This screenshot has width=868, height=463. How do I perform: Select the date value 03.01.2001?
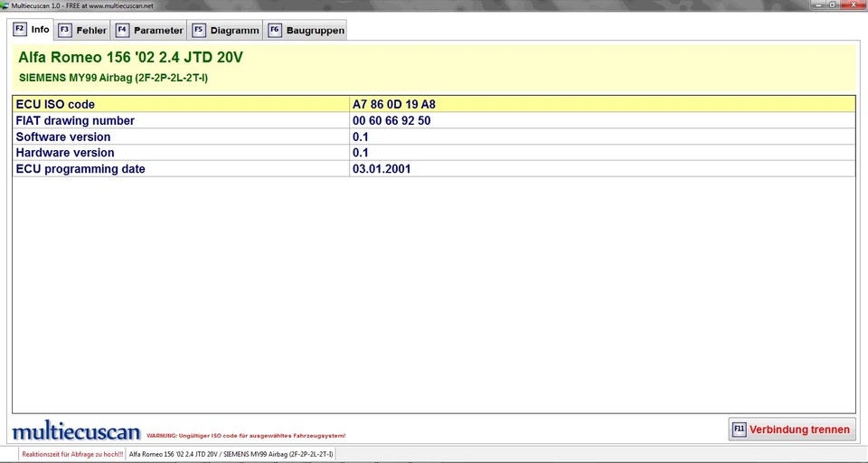pyautogui.click(x=382, y=169)
